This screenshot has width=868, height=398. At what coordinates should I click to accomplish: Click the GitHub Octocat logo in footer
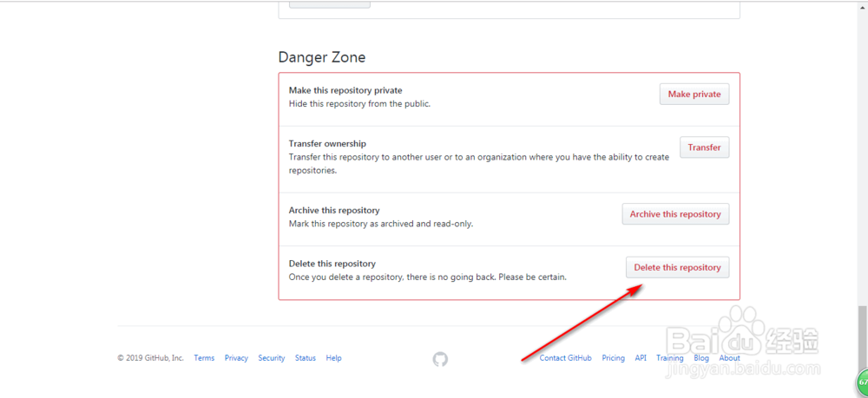coord(440,360)
